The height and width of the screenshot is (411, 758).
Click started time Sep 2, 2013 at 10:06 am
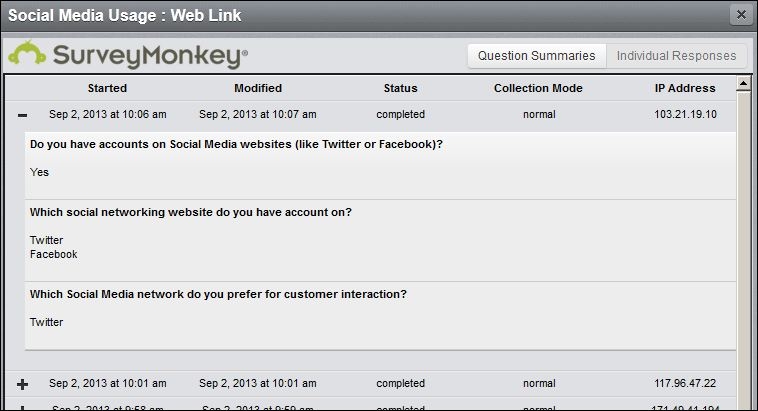(x=108, y=115)
